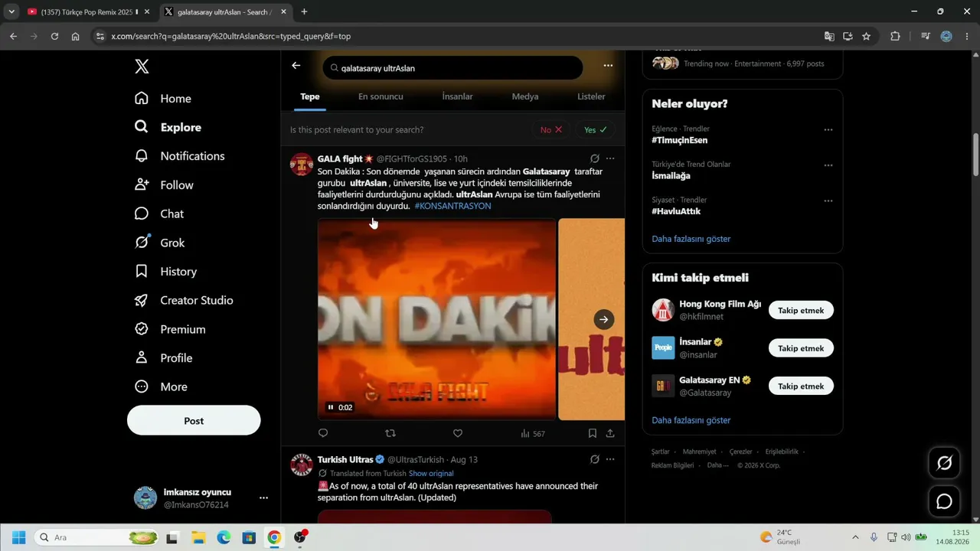
Task: Open the #TimuçinEsen trend
Action: (x=680, y=140)
